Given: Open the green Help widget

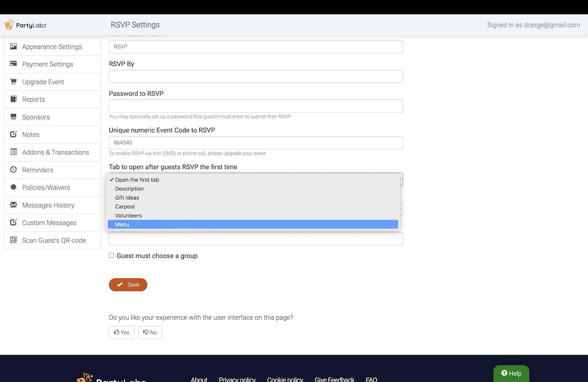Looking at the screenshot, I should click(x=511, y=373).
